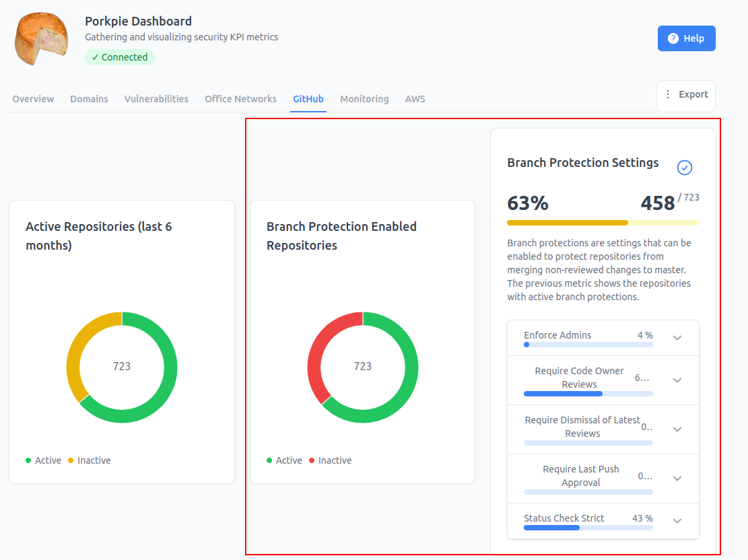This screenshot has height=560, width=748.
Task: Click the Connected checkmark status badge
Action: point(120,57)
